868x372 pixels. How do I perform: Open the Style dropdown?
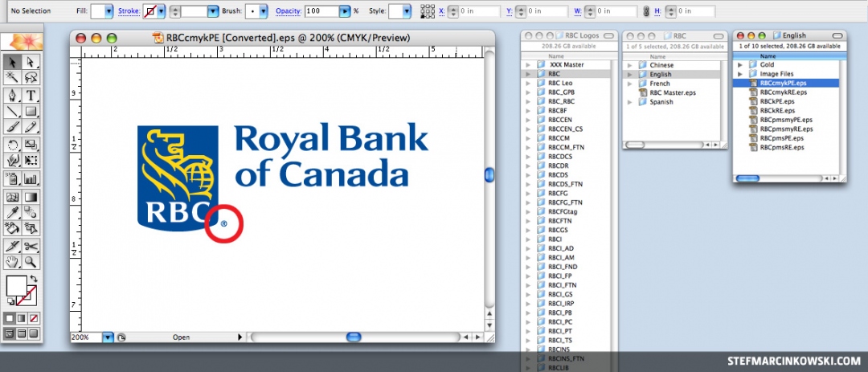pyautogui.click(x=407, y=11)
